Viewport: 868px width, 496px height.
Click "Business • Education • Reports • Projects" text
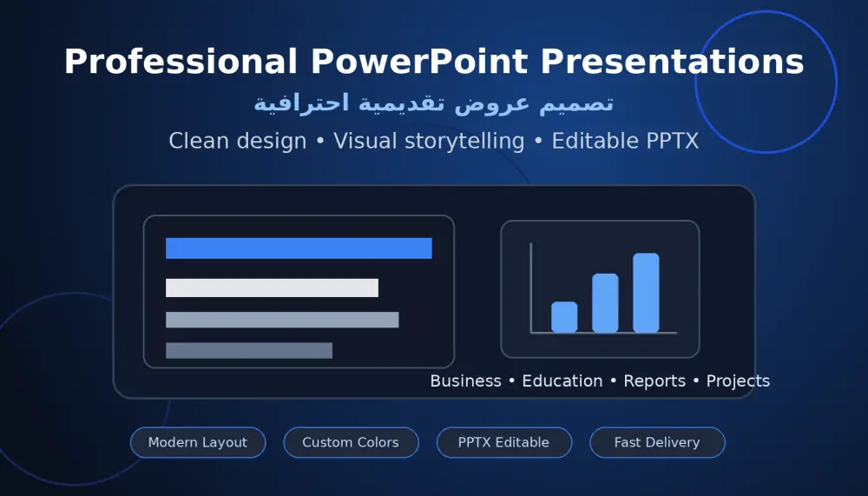(x=600, y=380)
